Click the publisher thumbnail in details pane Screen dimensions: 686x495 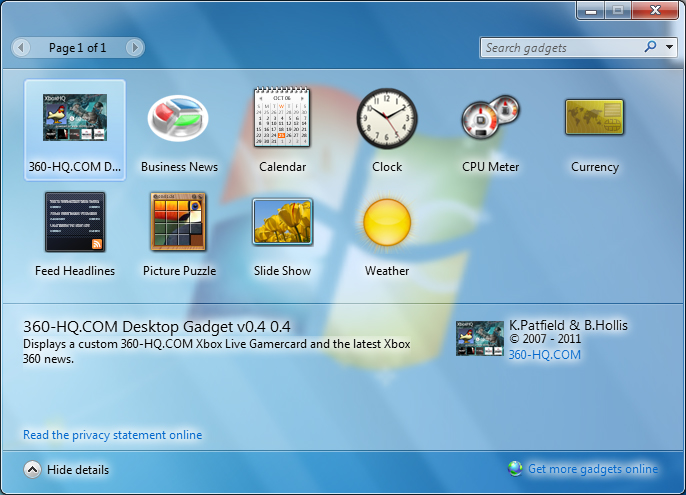click(480, 338)
